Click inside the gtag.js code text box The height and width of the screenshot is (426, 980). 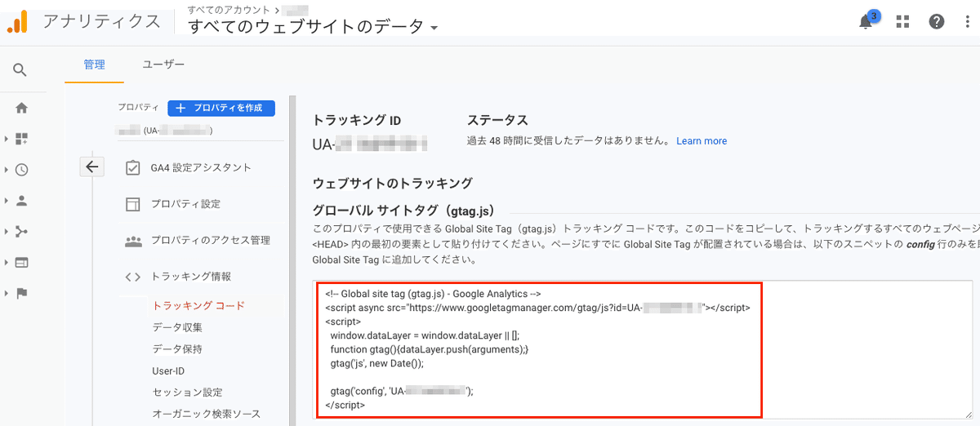pos(643,349)
